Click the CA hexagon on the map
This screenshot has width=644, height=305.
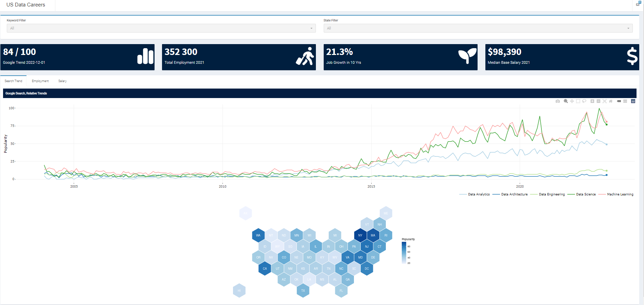pos(265,269)
